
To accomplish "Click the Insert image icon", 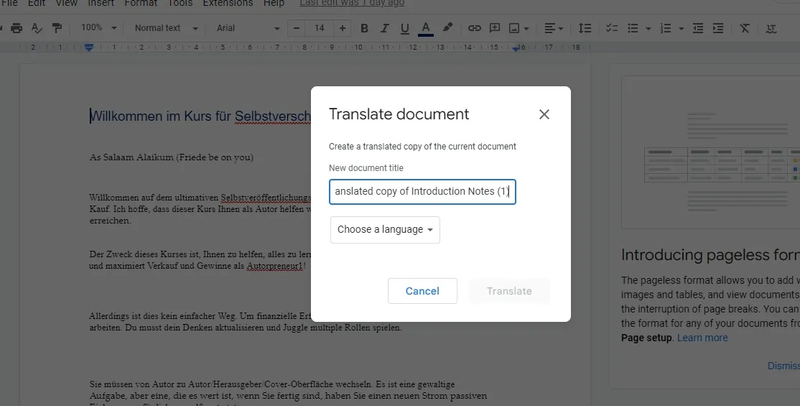I will (514, 28).
